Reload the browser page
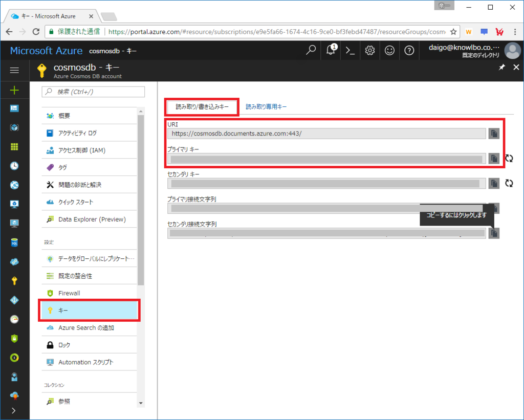Screen dimensions: 524x420 tap(36, 32)
